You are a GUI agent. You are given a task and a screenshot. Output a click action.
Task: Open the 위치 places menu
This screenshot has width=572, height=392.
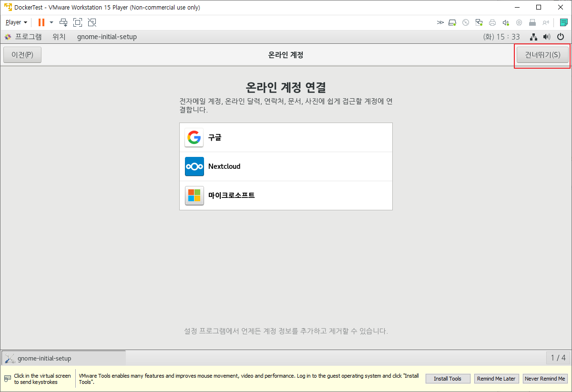[x=59, y=37]
